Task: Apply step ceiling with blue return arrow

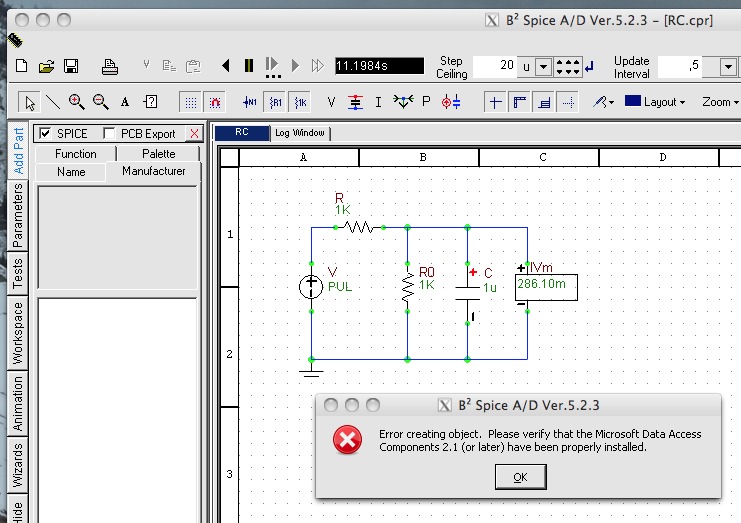Action: tap(589, 67)
